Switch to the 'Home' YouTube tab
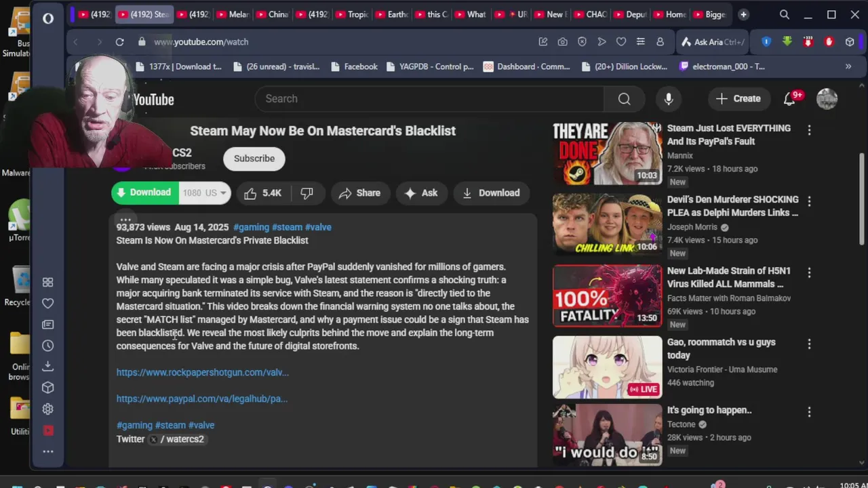Image resolution: width=868 pixels, height=488 pixels. pyautogui.click(x=669, y=14)
